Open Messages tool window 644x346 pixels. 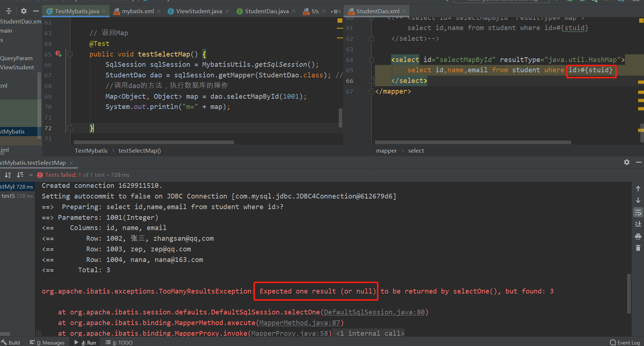point(47,342)
